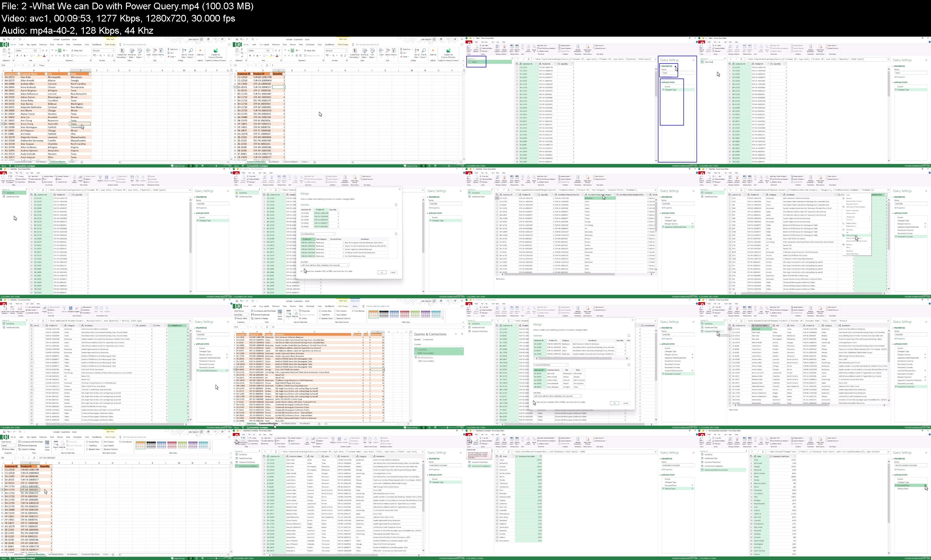
Task: Toggle Banded Columns in Queries & Connections frame
Action: tap(335, 318)
